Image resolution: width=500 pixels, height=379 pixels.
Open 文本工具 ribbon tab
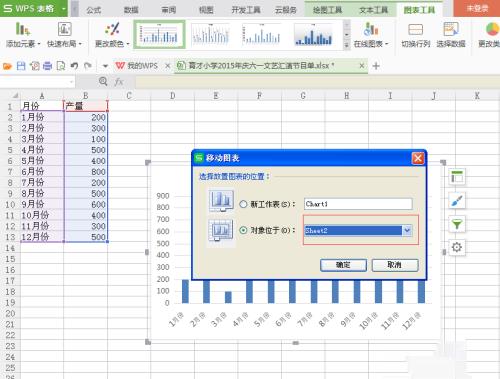[374, 10]
